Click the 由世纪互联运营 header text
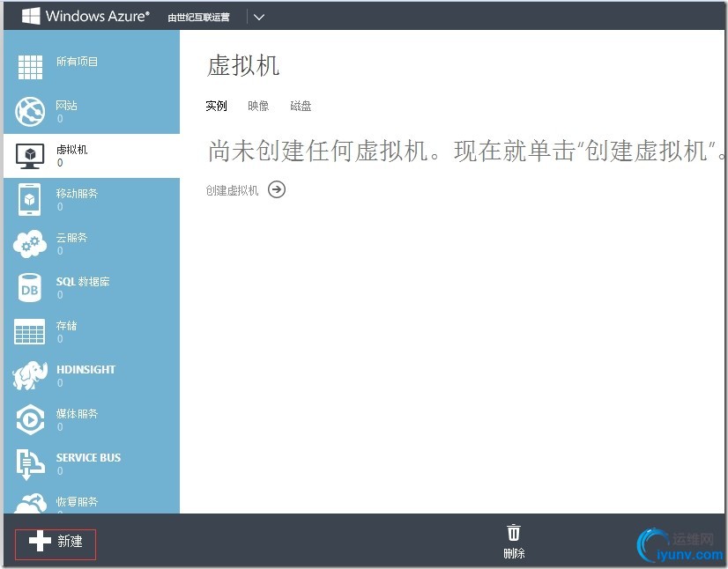728x569 pixels. (198, 17)
